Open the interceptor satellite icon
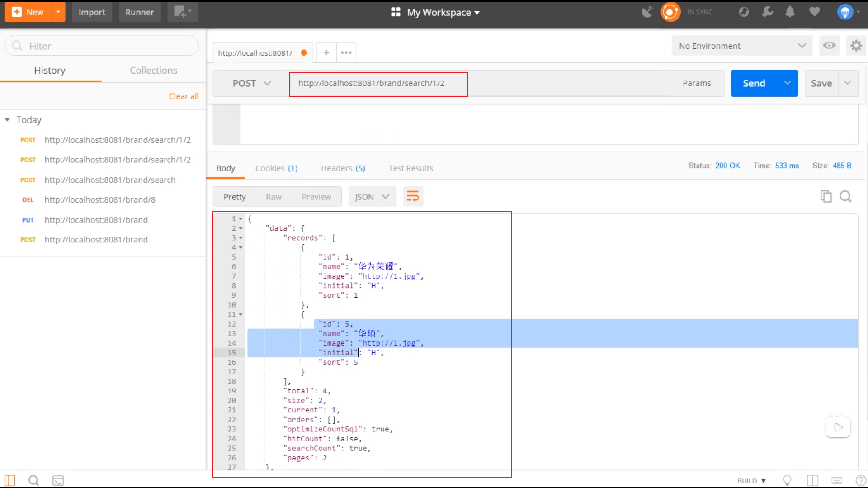Screen dimensions: 868x488 647,12
